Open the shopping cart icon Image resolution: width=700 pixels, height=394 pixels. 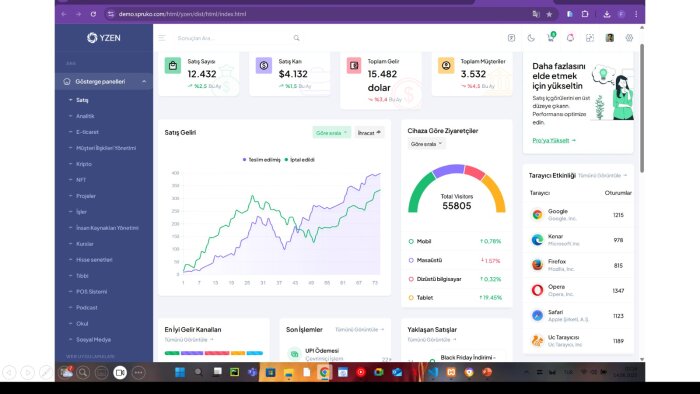(551, 37)
